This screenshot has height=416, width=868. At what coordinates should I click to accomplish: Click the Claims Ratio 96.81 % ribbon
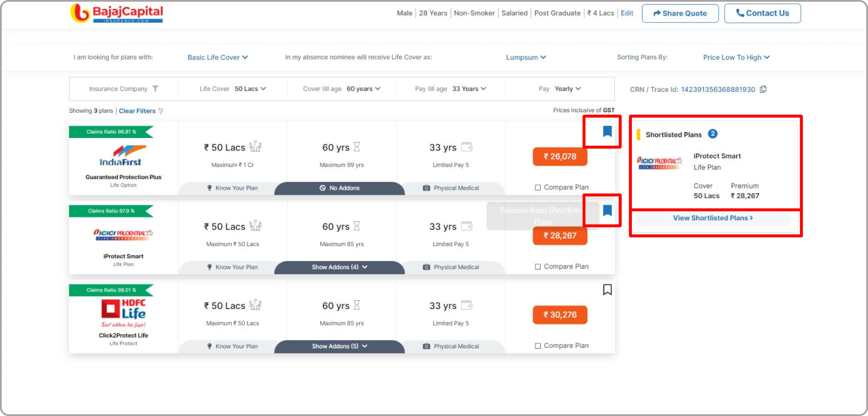click(x=111, y=132)
